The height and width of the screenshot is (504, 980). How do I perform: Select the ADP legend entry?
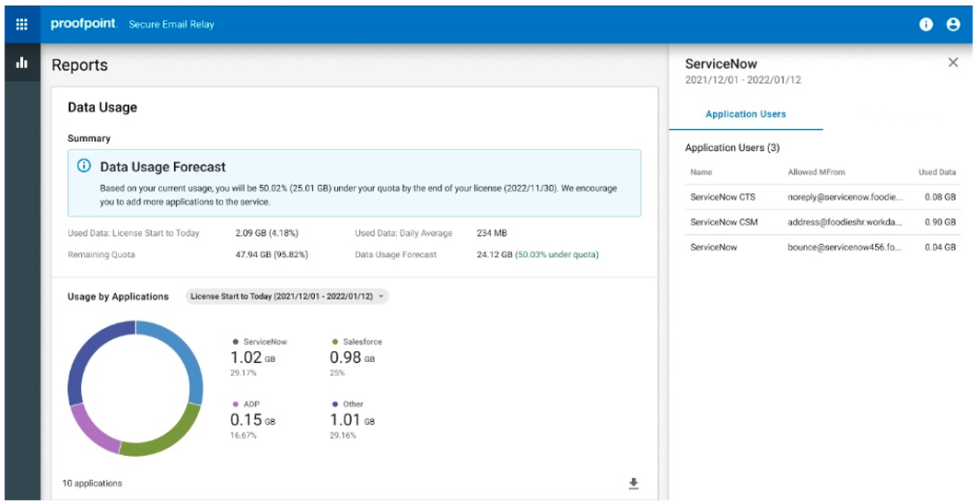tap(246, 404)
